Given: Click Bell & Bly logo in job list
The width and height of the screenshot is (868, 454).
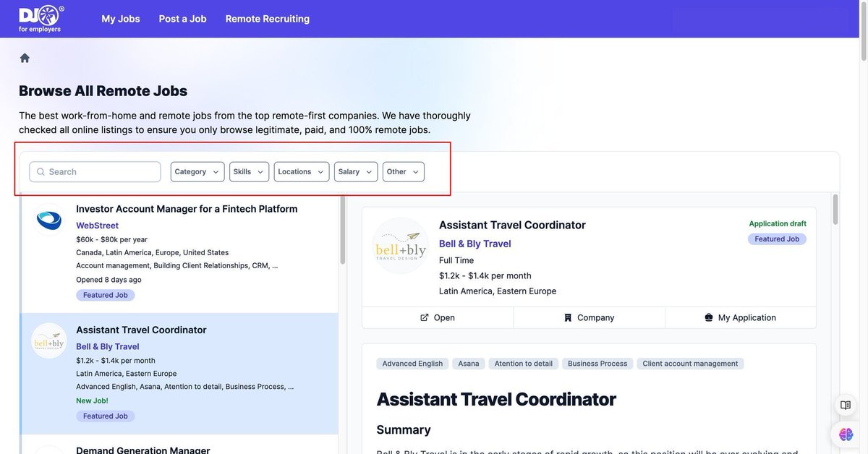Looking at the screenshot, I should (x=49, y=340).
